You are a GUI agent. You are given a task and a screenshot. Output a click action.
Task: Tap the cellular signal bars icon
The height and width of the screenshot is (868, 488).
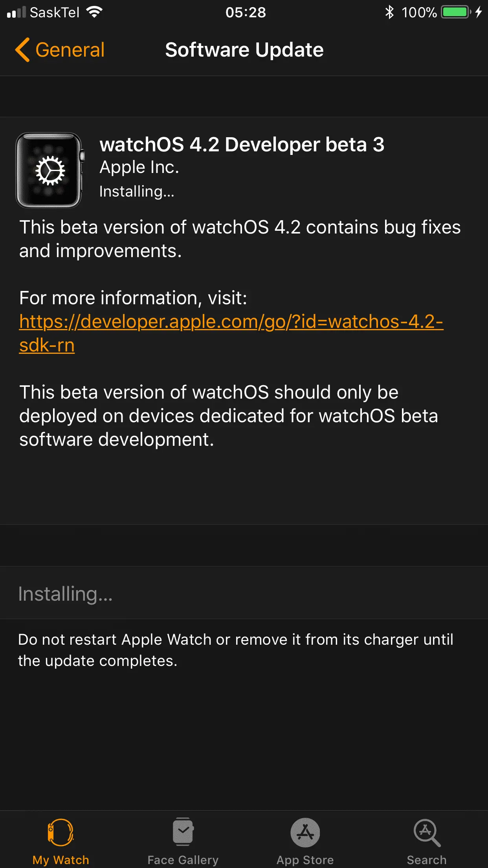point(17,12)
